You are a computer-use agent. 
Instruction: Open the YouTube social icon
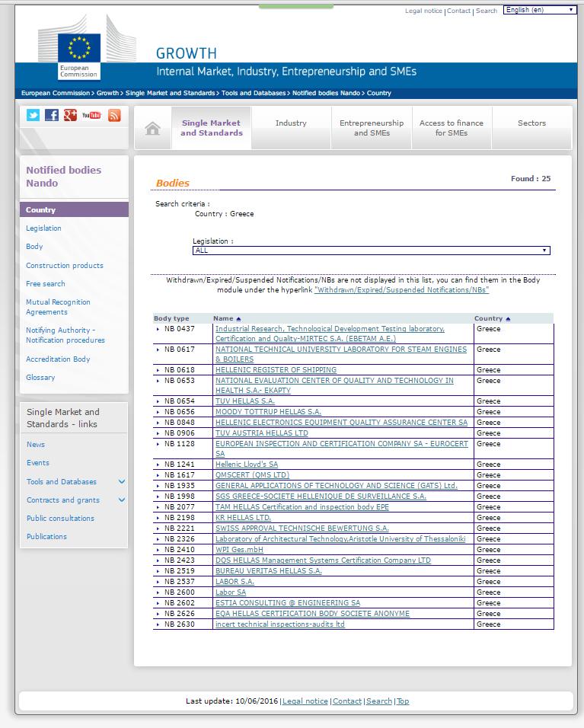pyautogui.click(x=91, y=115)
